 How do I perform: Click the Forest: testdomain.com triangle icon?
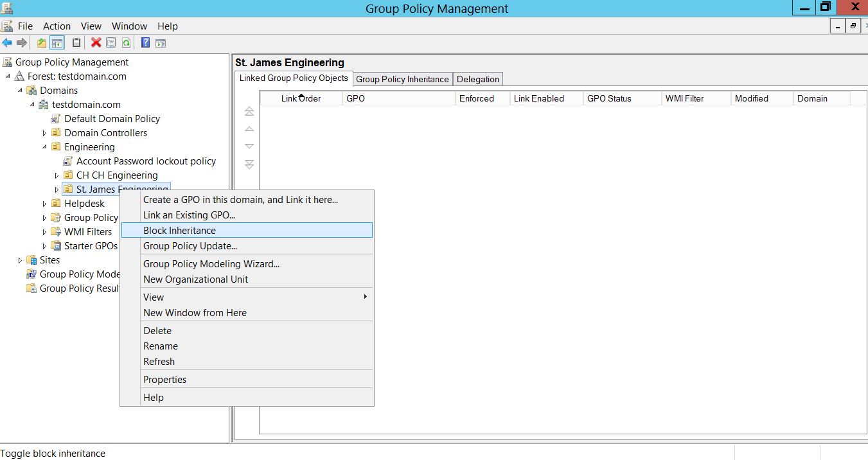[20, 76]
